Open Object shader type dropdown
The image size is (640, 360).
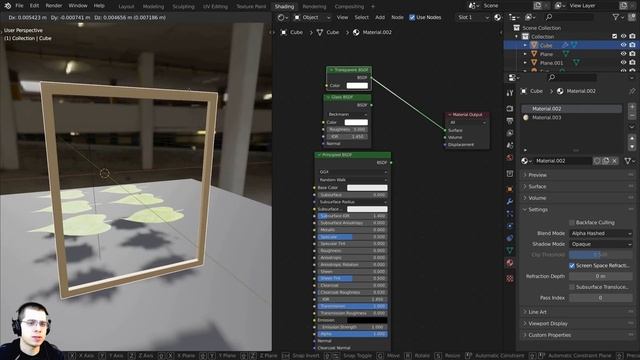click(x=312, y=17)
